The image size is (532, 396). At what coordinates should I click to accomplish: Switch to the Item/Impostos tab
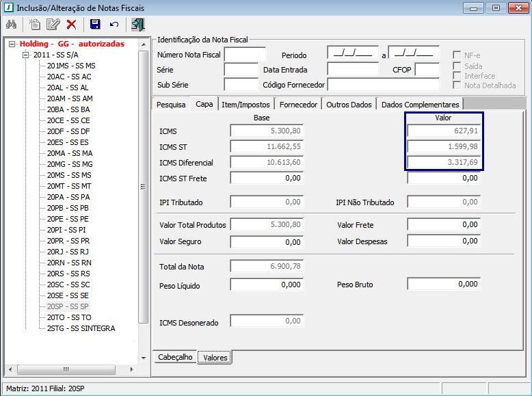pos(246,105)
